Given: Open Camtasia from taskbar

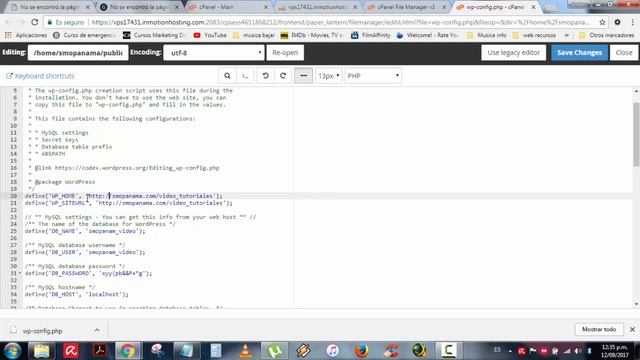Looking at the screenshot, I should pyautogui.click(x=448, y=351).
